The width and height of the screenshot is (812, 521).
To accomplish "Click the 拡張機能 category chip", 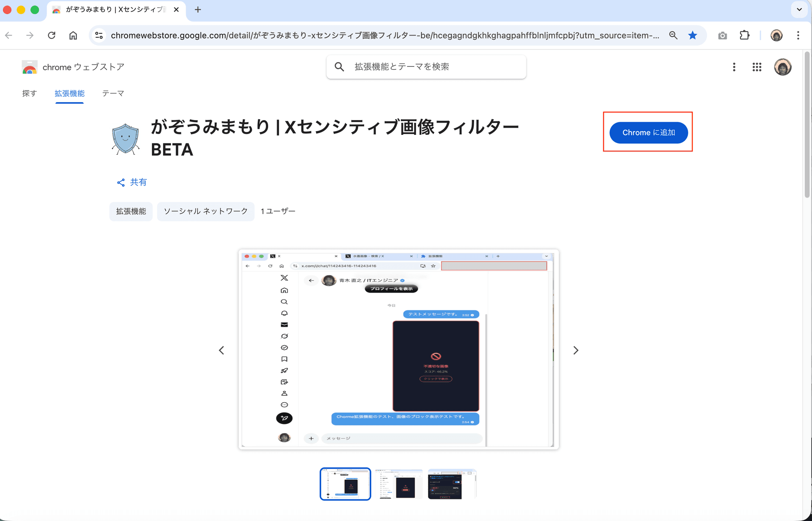I will pos(131,211).
